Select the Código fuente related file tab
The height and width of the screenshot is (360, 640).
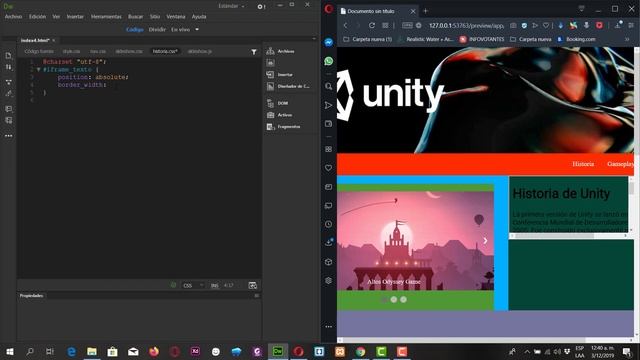[39, 51]
